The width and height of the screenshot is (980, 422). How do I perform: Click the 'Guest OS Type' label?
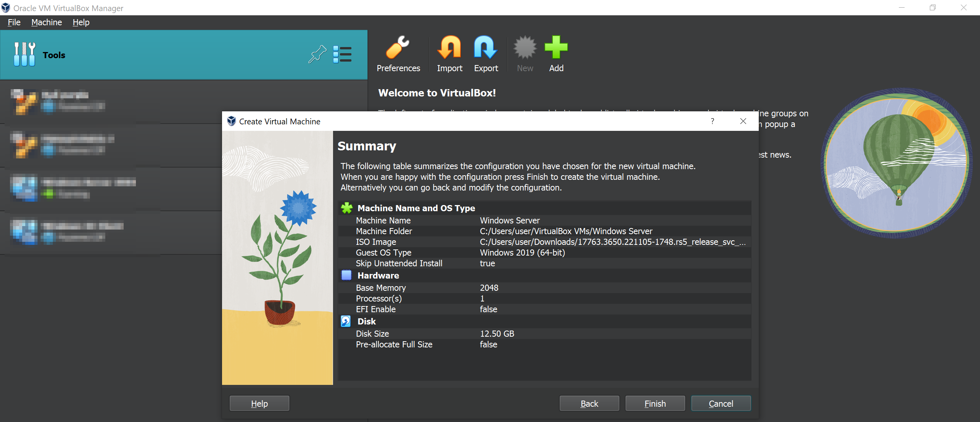click(384, 253)
